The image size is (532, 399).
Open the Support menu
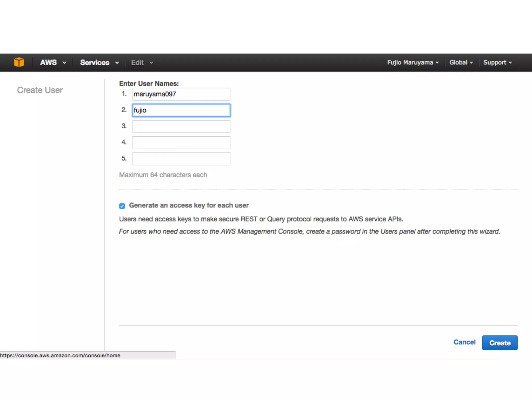point(497,63)
